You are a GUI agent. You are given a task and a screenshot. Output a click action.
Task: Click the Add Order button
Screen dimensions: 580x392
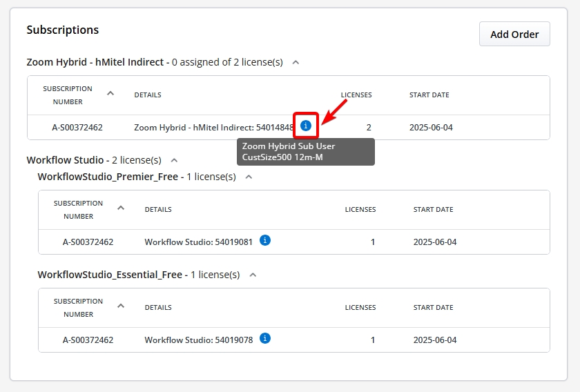click(x=514, y=34)
